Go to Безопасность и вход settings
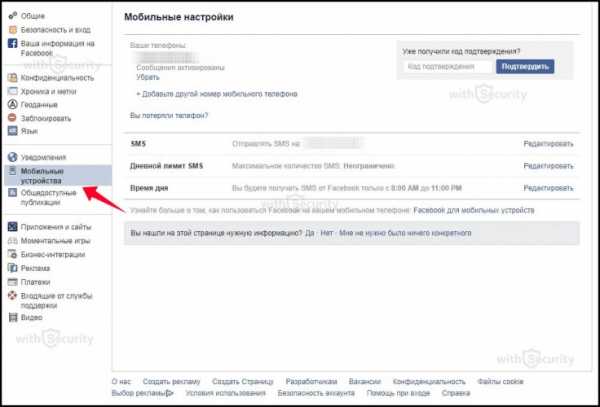 click(55, 30)
